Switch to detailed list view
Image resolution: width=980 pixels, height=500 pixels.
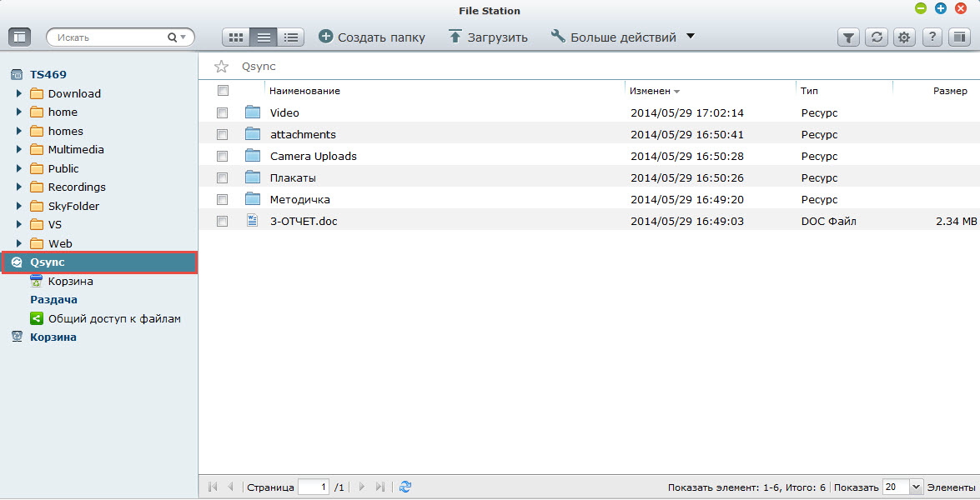[x=290, y=37]
